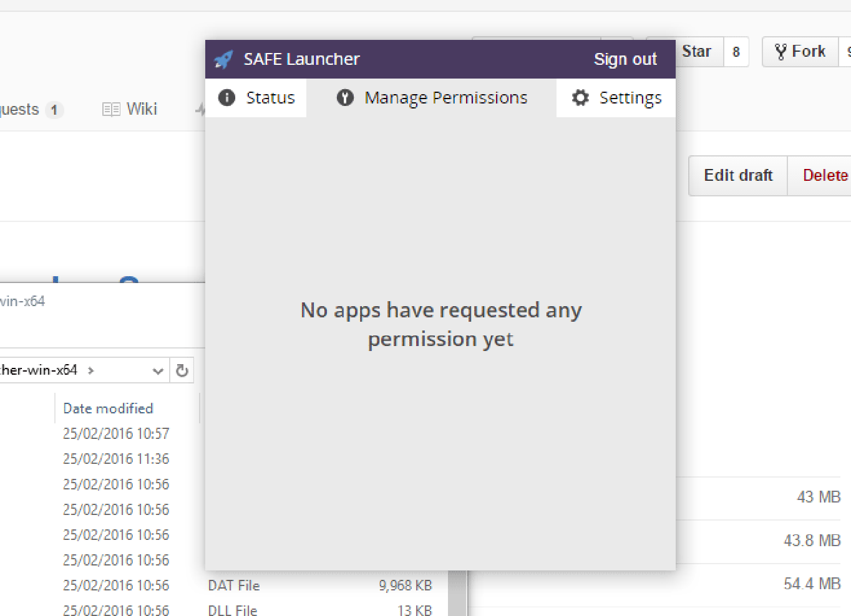The width and height of the screenshot is (851, 616).
Task: Click the Manage Permissions key icon
Action: pyautogui.click(x=345, y=97)
